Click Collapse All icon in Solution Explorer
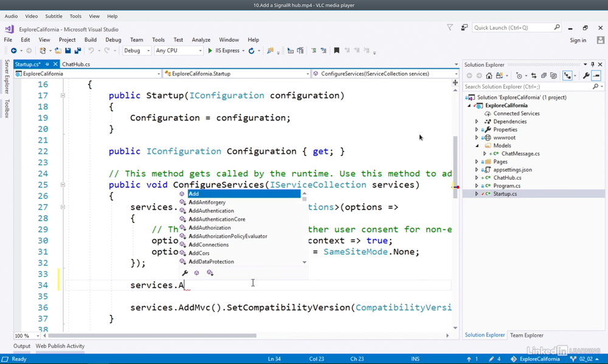This screenshot has width=608, height=364. coord(544,76)
